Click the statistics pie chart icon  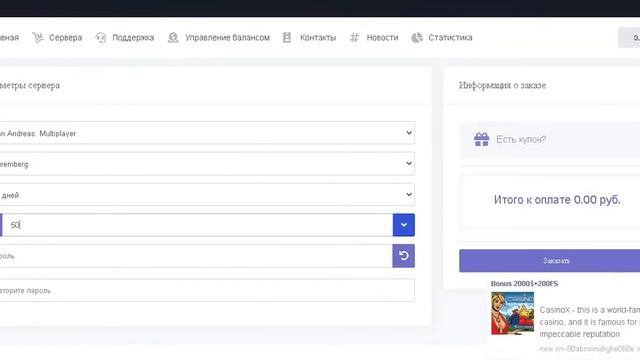coord(417,38)
